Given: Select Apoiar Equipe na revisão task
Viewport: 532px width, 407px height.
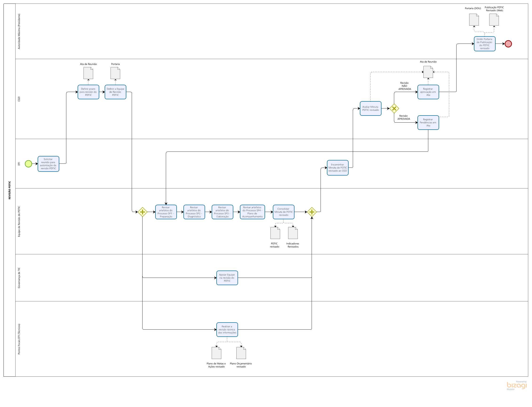Looking at the screenshot, I should click(x=227, y=278).
